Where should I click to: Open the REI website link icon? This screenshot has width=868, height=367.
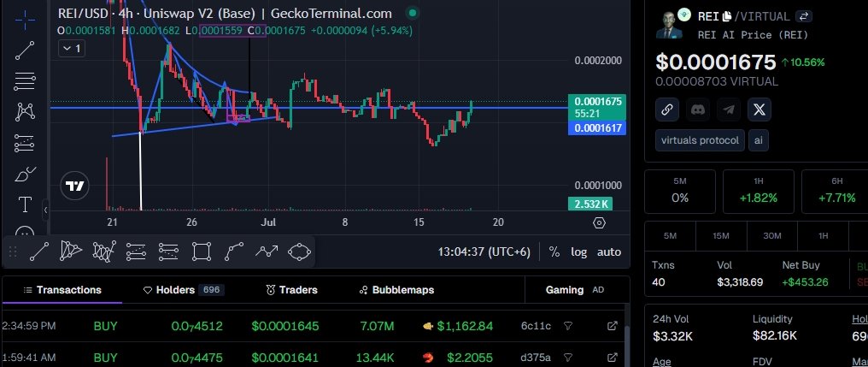667,110
